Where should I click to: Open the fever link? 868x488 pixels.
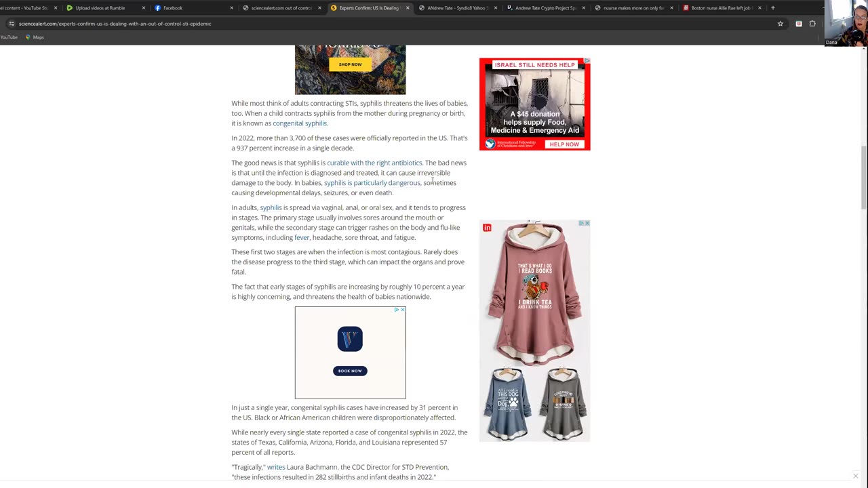pyautogui.click(x=302, y=237)
